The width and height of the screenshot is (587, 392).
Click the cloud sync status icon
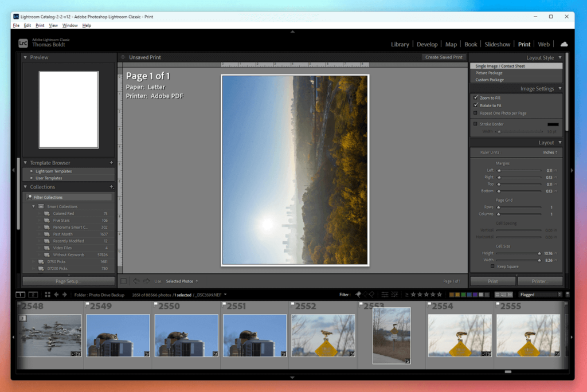563,44
